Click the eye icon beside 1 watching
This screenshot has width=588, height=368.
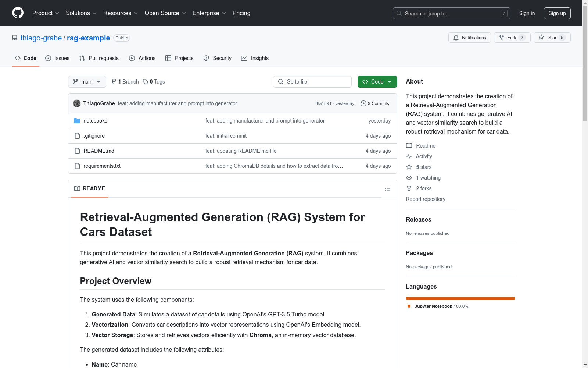point(409,178)
